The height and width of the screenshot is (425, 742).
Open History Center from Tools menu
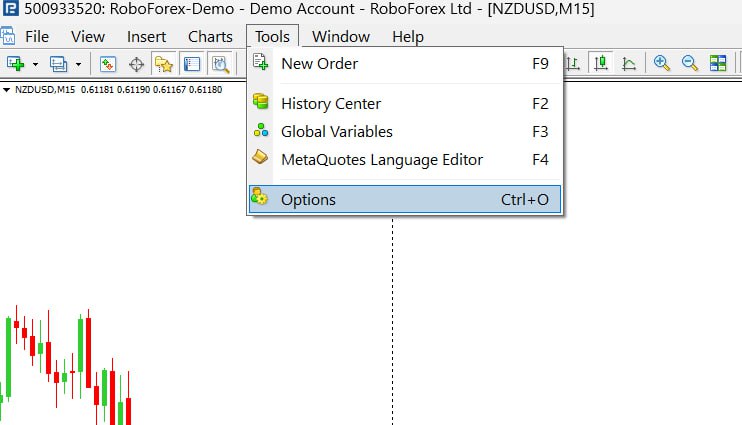330,103
